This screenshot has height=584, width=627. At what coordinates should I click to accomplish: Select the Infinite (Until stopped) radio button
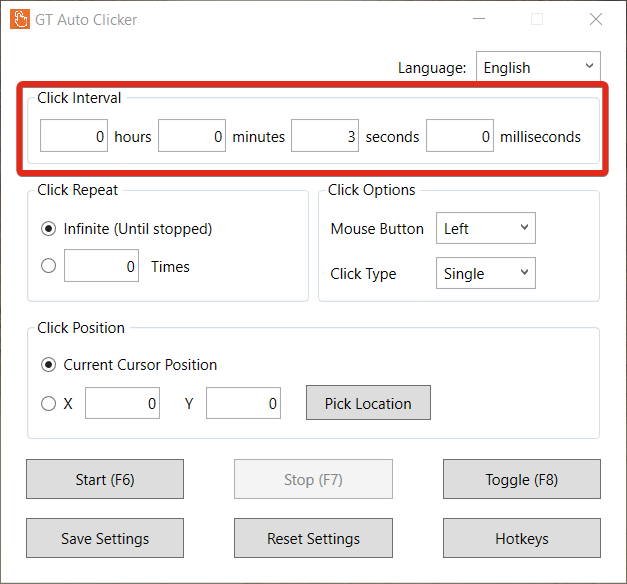click(48, 229)
